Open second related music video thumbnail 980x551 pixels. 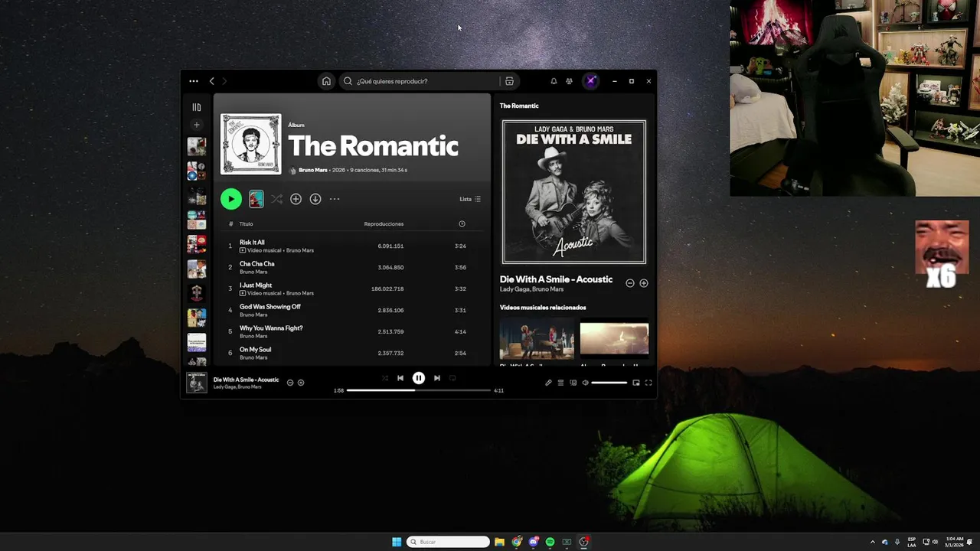[614, 340]
